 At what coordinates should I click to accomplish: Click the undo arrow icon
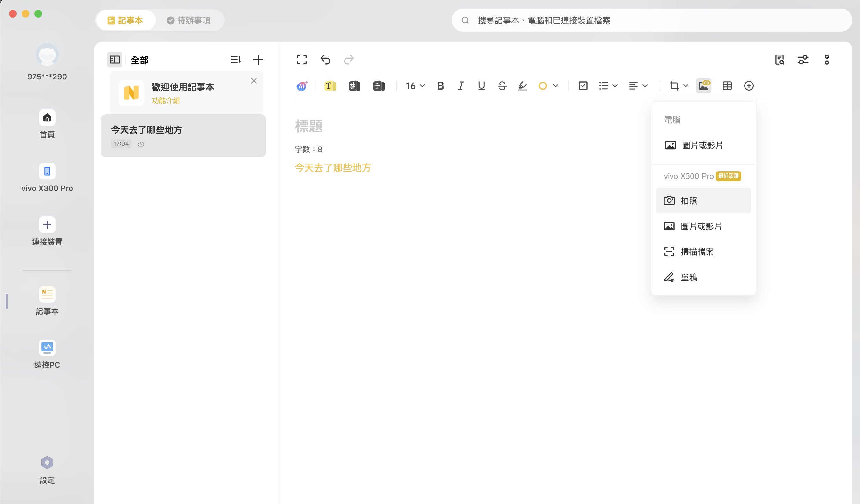(325, 60)
